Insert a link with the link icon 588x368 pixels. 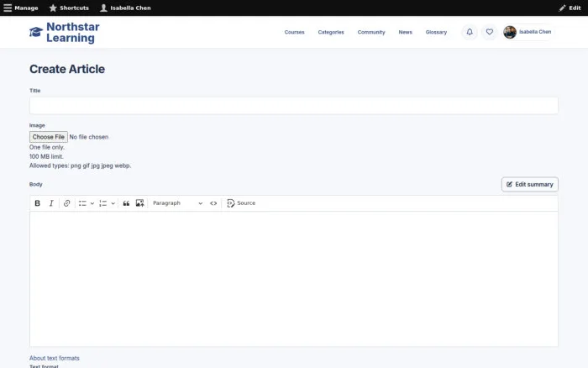[x=66, y=203]
